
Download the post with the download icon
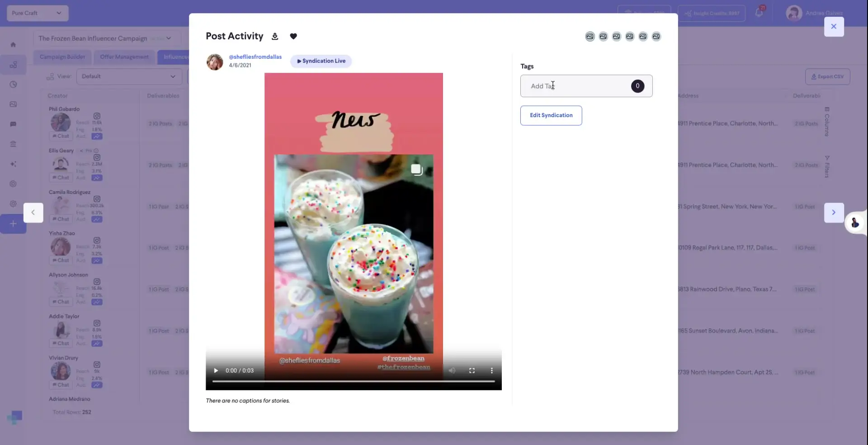point(275,37)
